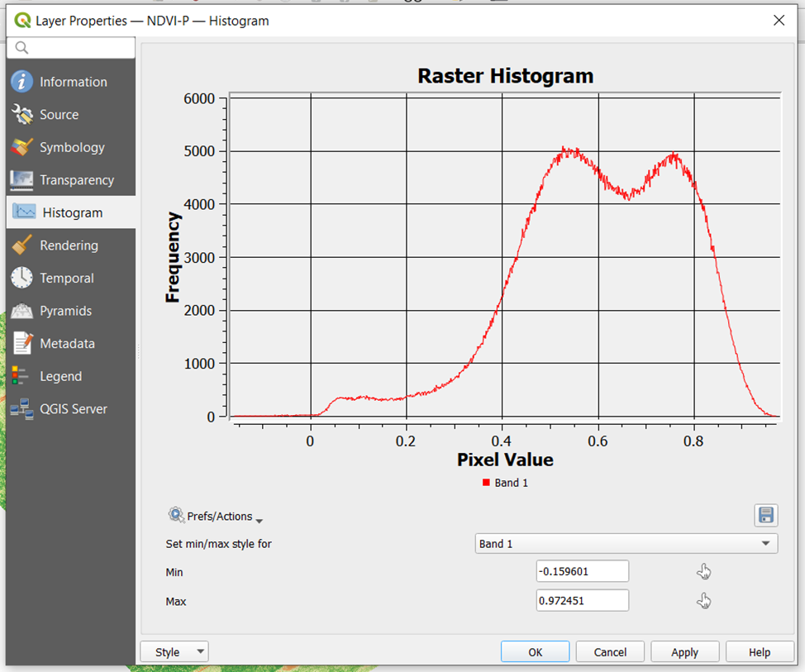Click the Source wrench icon

(21, 115)
